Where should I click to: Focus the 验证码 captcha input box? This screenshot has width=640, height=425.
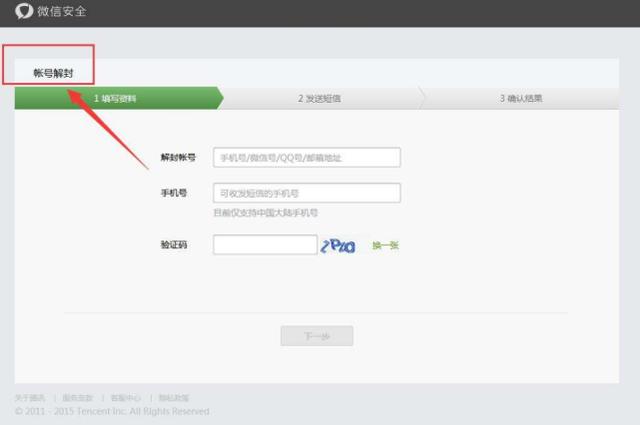point(264,245)
